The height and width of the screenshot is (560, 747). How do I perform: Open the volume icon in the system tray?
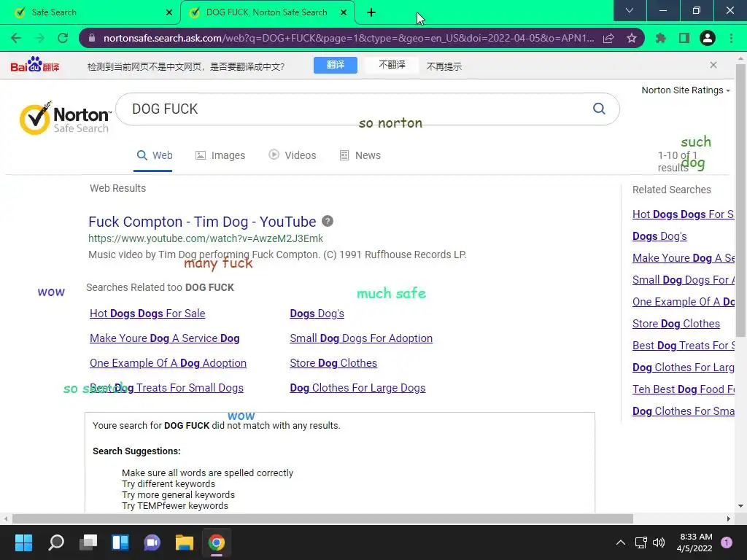coord(659,542)
